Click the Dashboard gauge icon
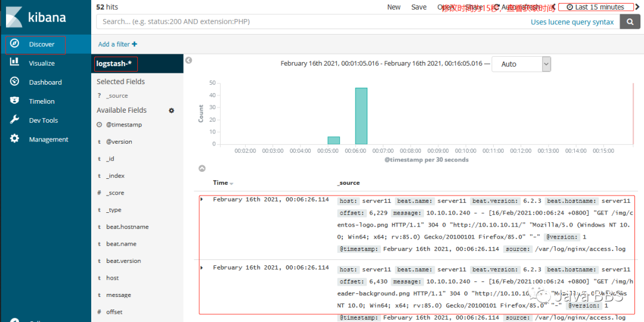Image resolution: width=644 pixels, height=322 pixels. 14,81
